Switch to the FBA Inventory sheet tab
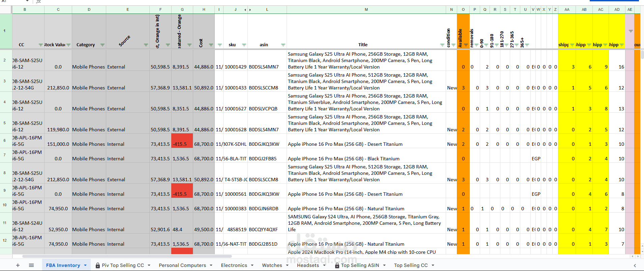The image size is (644, 271). [63, 265]
